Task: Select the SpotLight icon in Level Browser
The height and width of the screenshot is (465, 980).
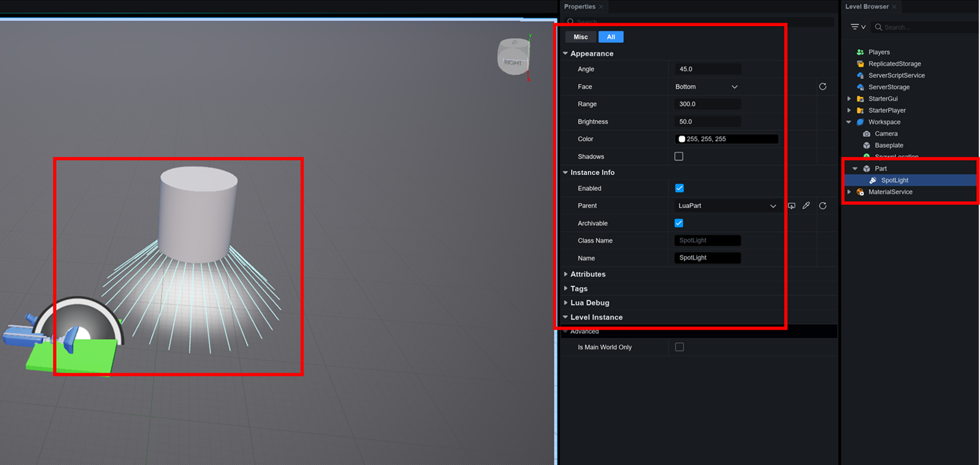Action: [873, 180]
